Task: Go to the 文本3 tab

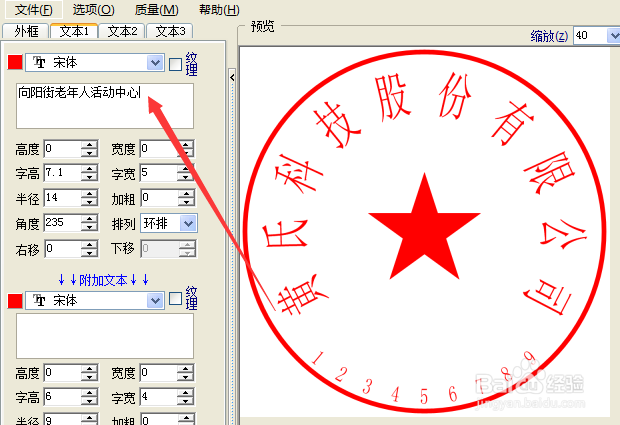Action: coord(170,31)
